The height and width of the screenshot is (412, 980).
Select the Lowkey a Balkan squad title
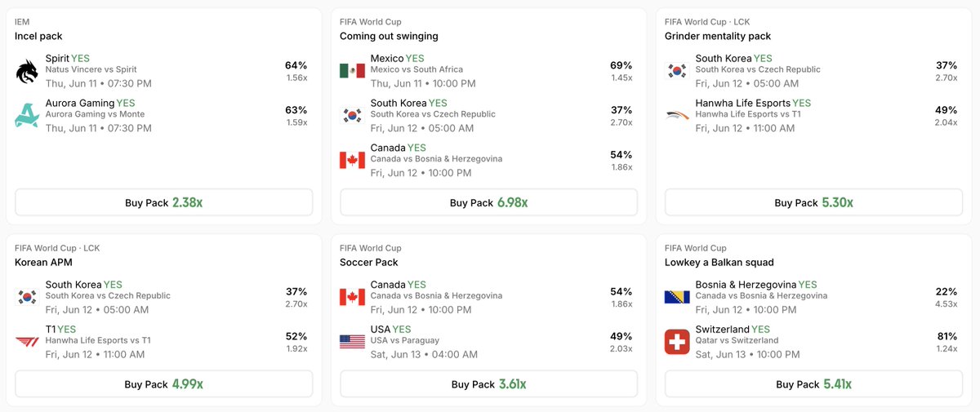[719, 263]
